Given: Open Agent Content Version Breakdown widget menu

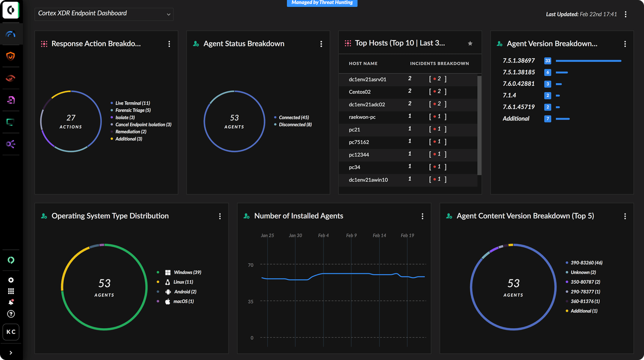Looking at the screenshot, I should [625, 216].
